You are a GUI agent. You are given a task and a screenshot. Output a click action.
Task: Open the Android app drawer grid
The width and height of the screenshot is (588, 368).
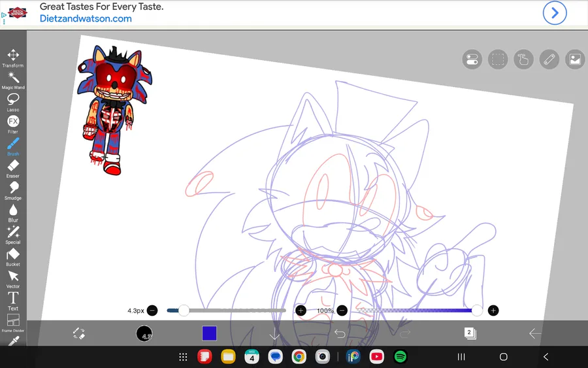183,357
